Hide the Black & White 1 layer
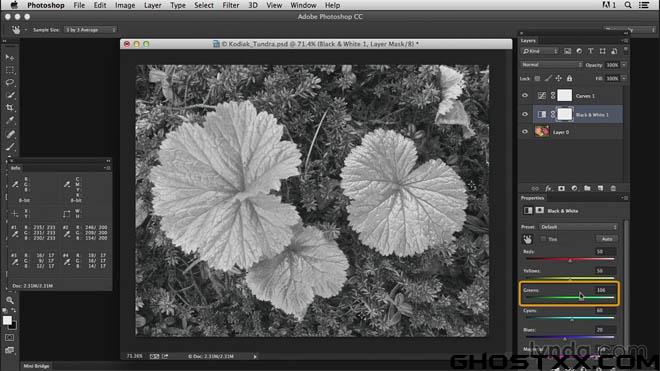 coord(525,114)
